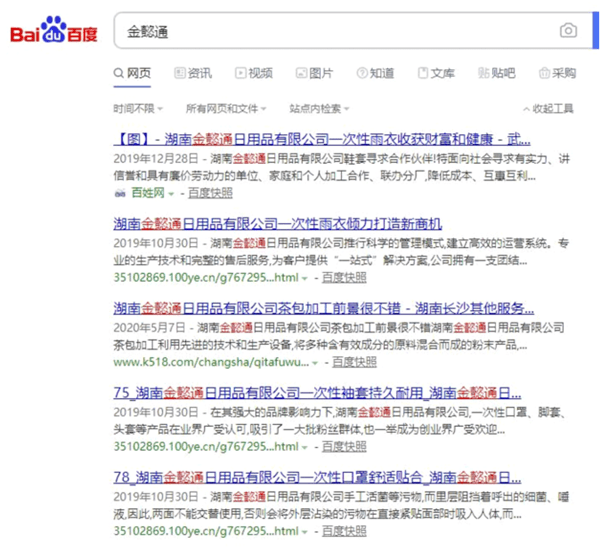This screenshot has width=600, height=551.
Task: Expand the 时间不限 filter dropdown
Action: [x=138, y=109]
